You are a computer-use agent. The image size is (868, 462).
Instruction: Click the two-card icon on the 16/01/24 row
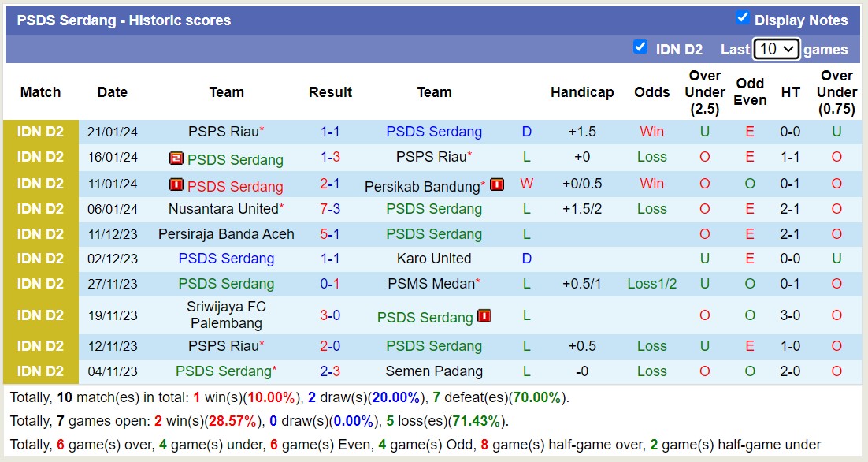click(176, 159)
